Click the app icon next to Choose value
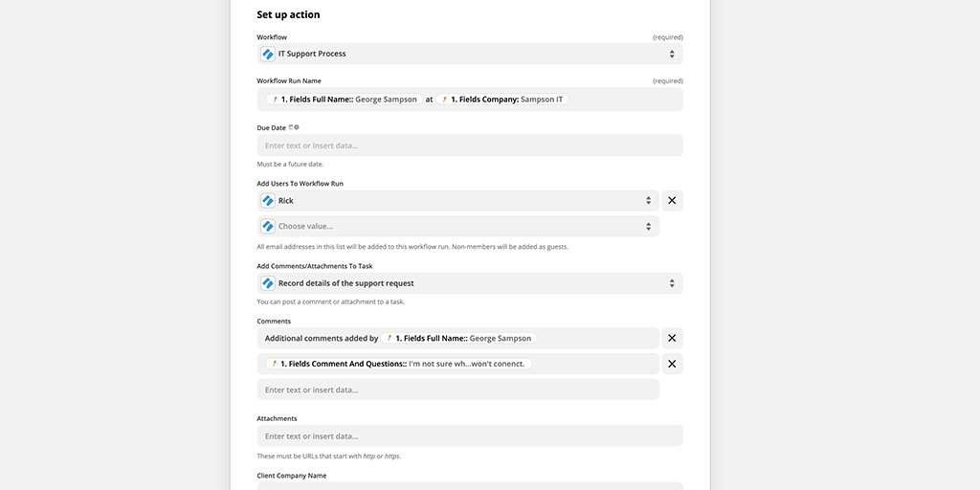980x490 pixels. 268,227
